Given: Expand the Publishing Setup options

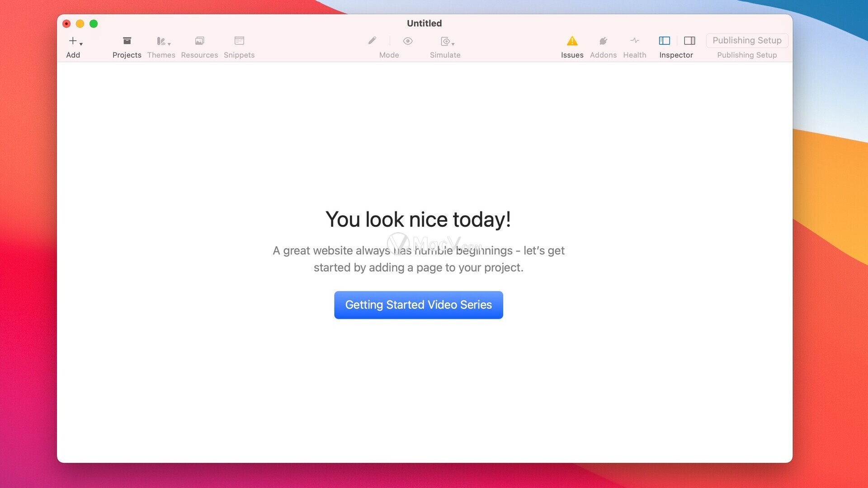Looking at the screenshot, I should (747, 40).
